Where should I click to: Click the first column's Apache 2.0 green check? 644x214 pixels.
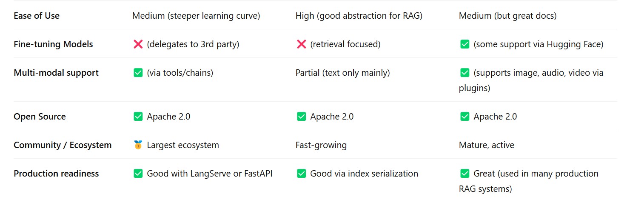coord(138,117)
